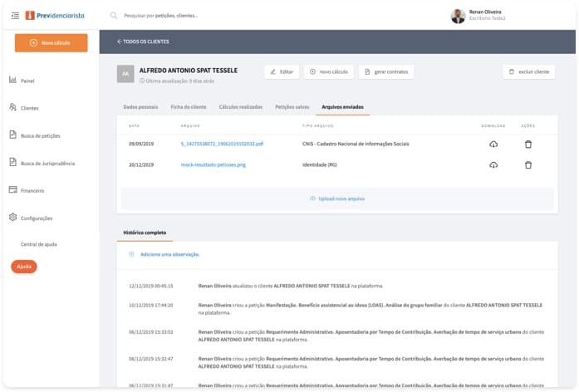Switch to the Ficha do cliente tab
Screen dimensions: 579x392
[189, 107]
